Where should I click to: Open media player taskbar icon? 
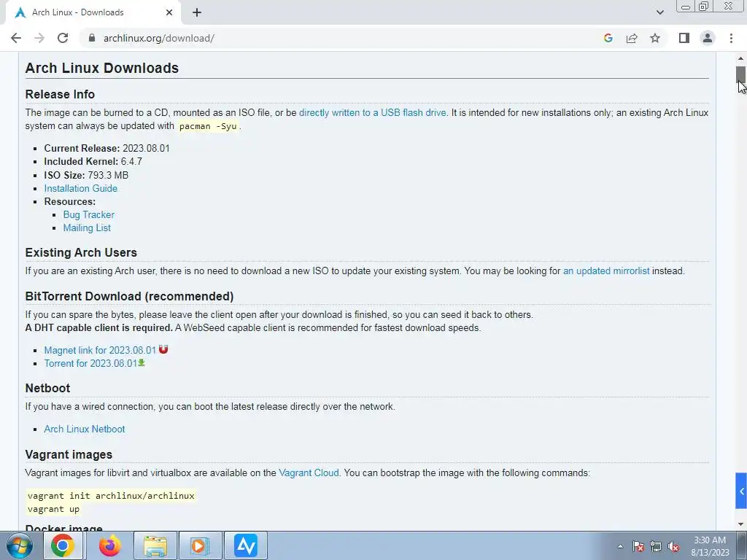(x=200, y=545)
